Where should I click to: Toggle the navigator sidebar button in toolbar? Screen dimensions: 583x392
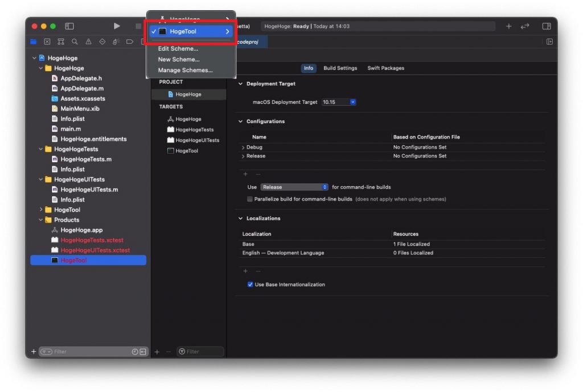69,26
